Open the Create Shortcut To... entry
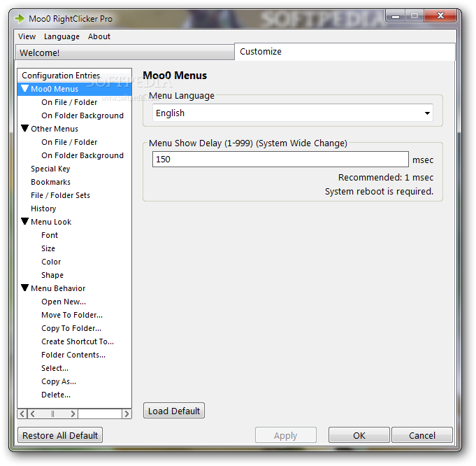The image size is (476, 466). (78, 341)
